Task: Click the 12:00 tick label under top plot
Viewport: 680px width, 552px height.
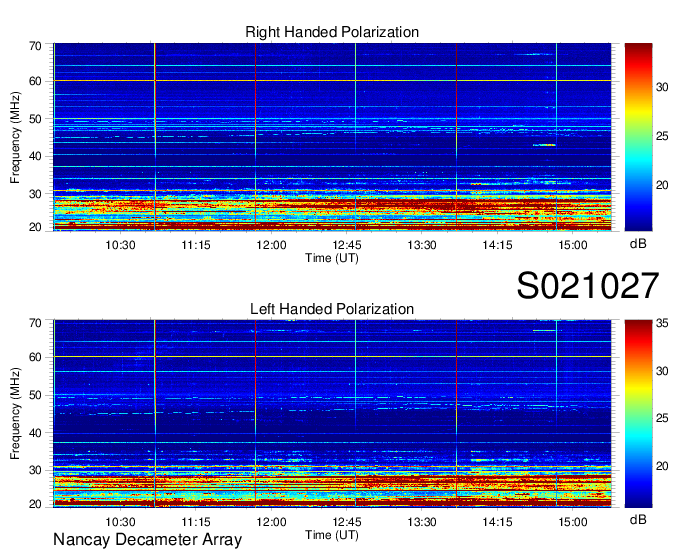Action: tap(271, 245)
